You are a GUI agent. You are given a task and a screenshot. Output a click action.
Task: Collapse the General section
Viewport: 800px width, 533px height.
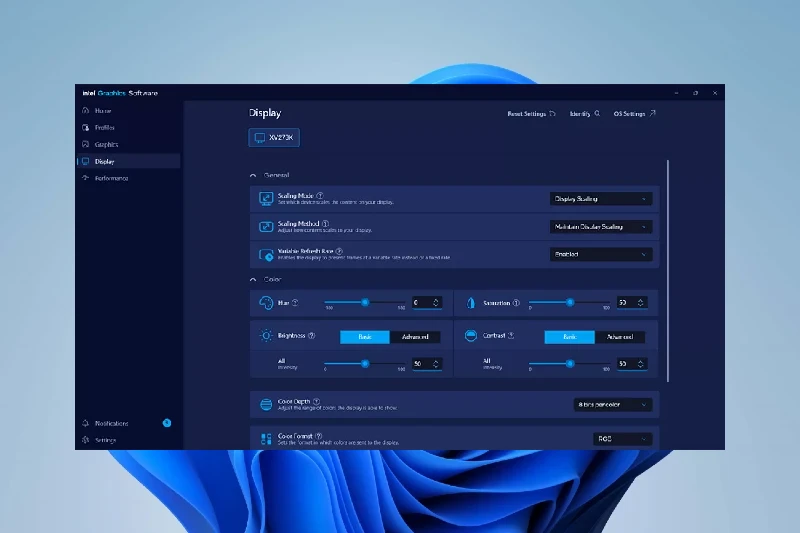tap(254, 174)
